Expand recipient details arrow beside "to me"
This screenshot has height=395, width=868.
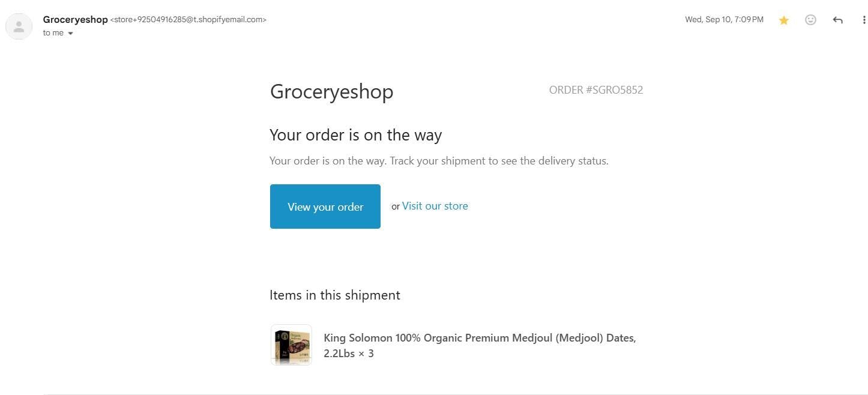pyautogui.click(x=70, y=34)
